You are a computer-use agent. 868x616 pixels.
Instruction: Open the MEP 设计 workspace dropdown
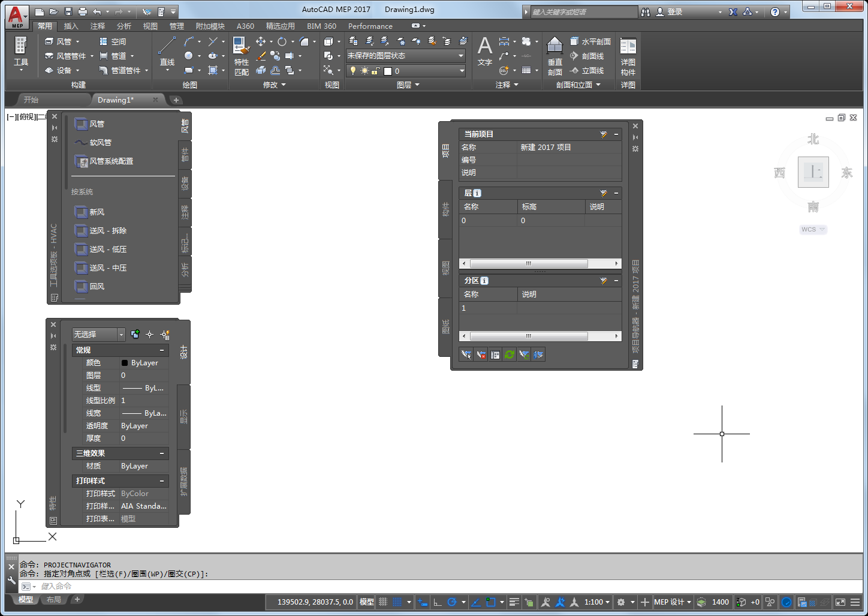click(673, 602)
